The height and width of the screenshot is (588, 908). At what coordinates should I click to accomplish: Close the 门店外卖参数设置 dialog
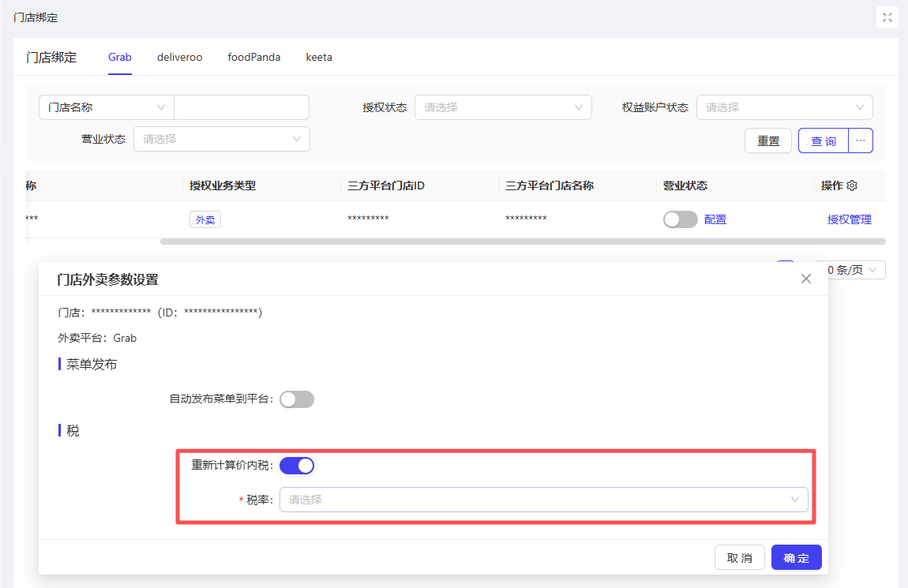805,279
